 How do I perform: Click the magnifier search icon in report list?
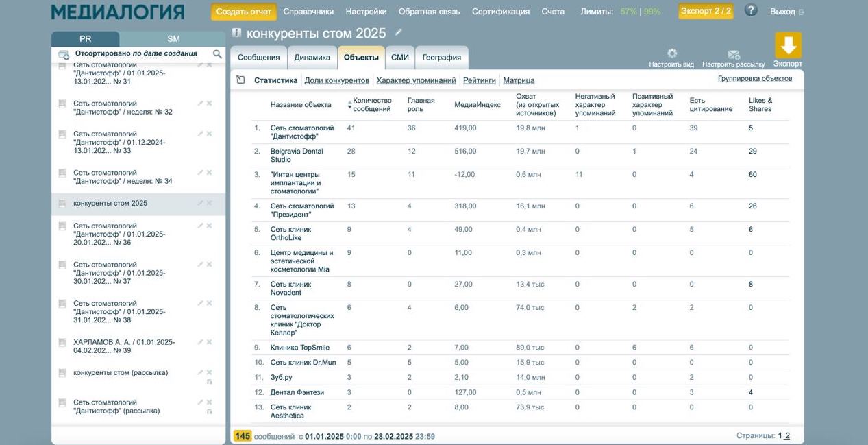(x=217, y=54)
